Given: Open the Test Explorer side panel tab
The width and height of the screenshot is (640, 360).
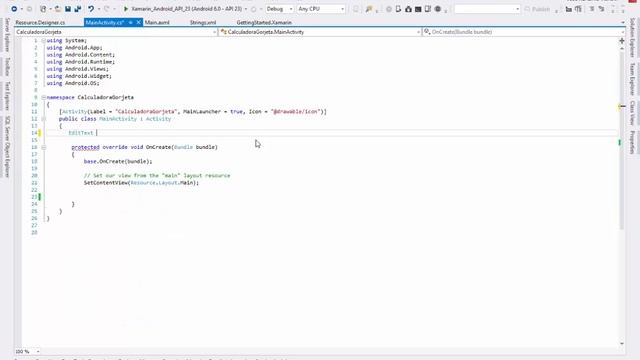Looking at the screenshot, I should coord(7,96).
